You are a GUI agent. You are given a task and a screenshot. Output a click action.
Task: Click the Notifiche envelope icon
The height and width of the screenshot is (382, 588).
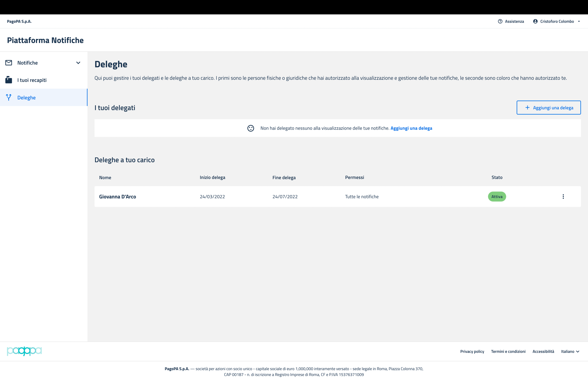9,63
